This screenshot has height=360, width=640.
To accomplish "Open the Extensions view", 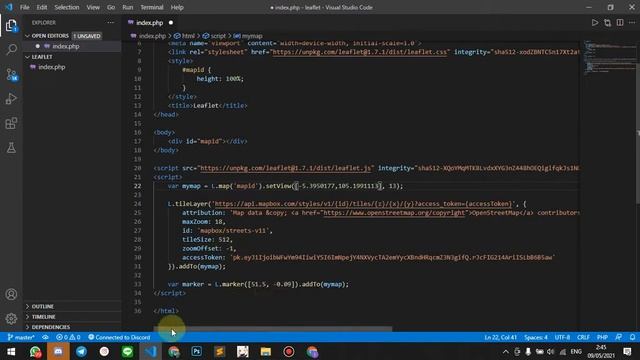I will coord(11,123).
